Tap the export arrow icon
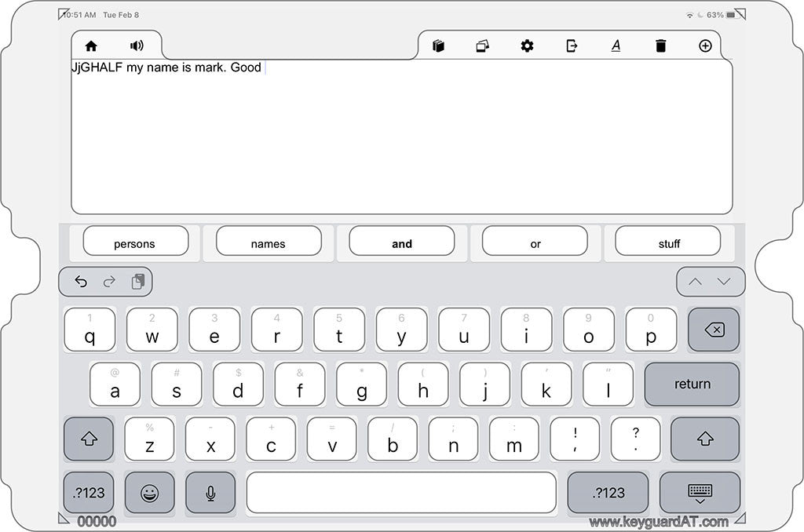This screenshot has height=532, width=804. pyautogui.click(x=571, y=46)
